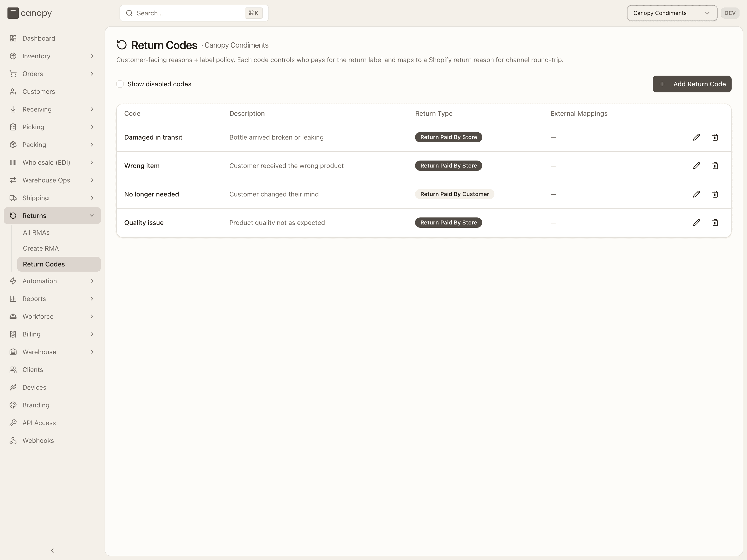Delete the Damaged in transit code

click(715, 137)
